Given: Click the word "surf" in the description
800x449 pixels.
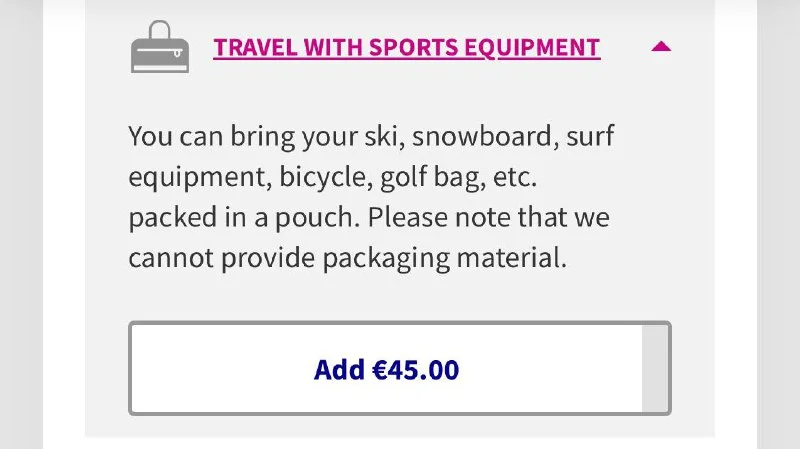Looking at the screenshot, I should [590, 137].
